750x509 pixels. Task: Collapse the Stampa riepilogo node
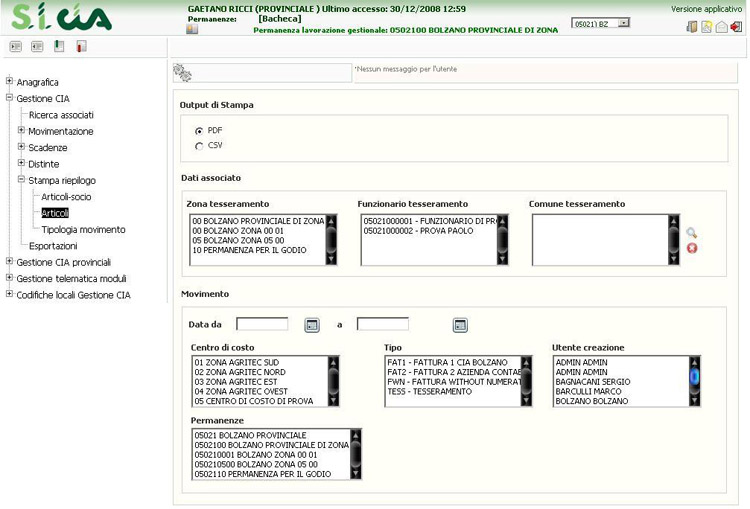21,179
